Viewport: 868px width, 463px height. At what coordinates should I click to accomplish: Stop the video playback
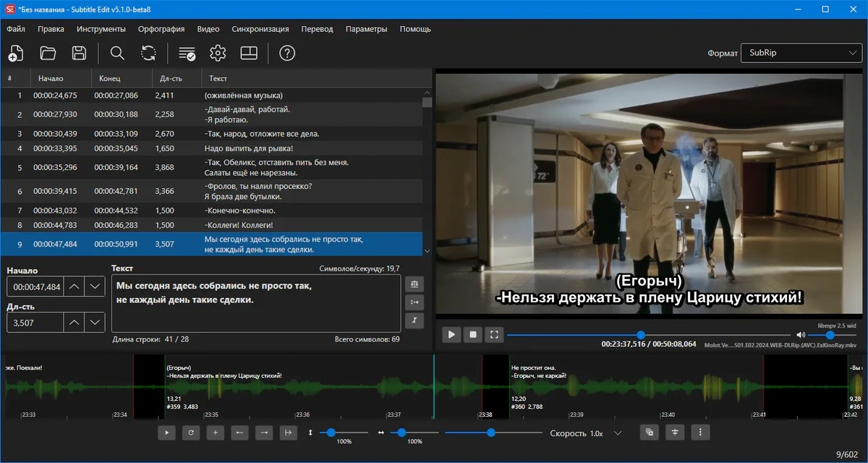pos(473,335)
